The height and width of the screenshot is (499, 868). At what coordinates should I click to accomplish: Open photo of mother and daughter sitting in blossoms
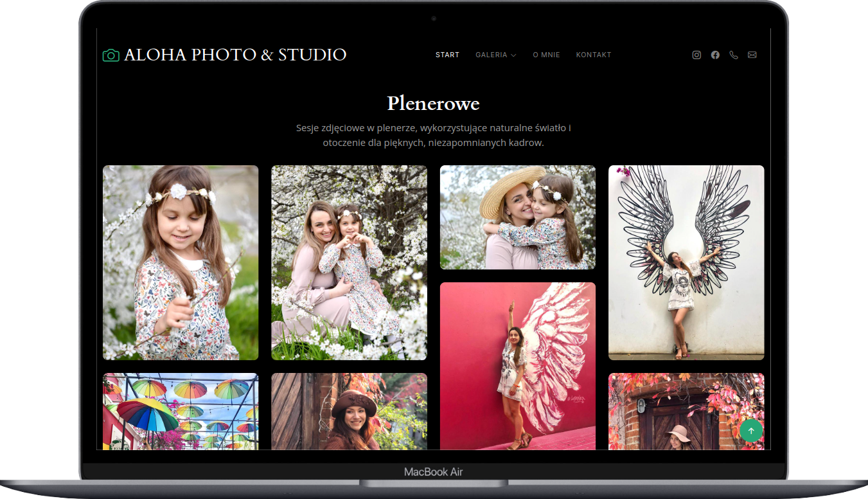[x=349, y=262]
